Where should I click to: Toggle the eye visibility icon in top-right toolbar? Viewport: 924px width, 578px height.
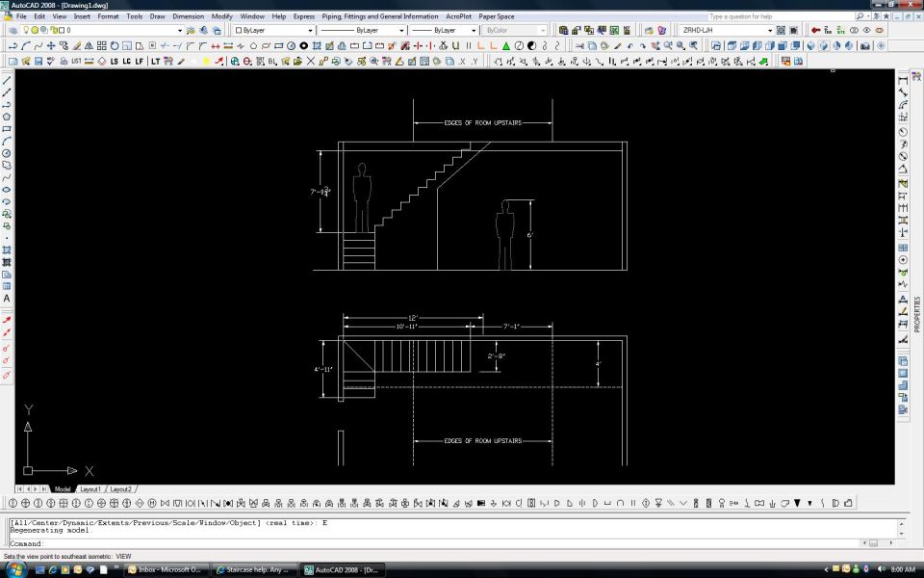click(866, 30)
